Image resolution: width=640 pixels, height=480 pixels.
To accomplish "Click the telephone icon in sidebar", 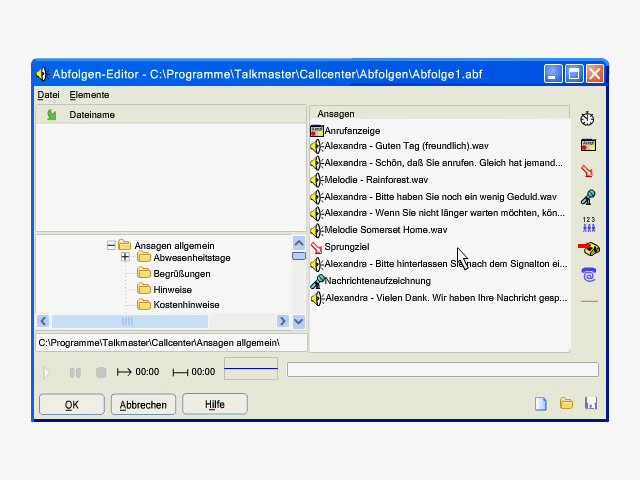I will (x=589, y=275).
